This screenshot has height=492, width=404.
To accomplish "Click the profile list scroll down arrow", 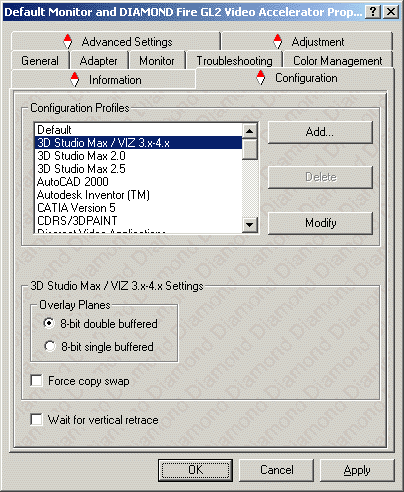I will 250,225.
